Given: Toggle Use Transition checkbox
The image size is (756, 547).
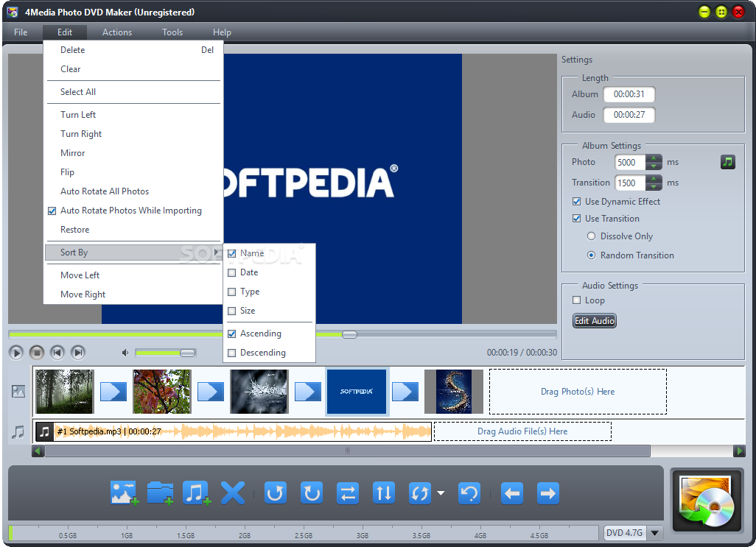Looking at the screenshot, I should (577, 218).
